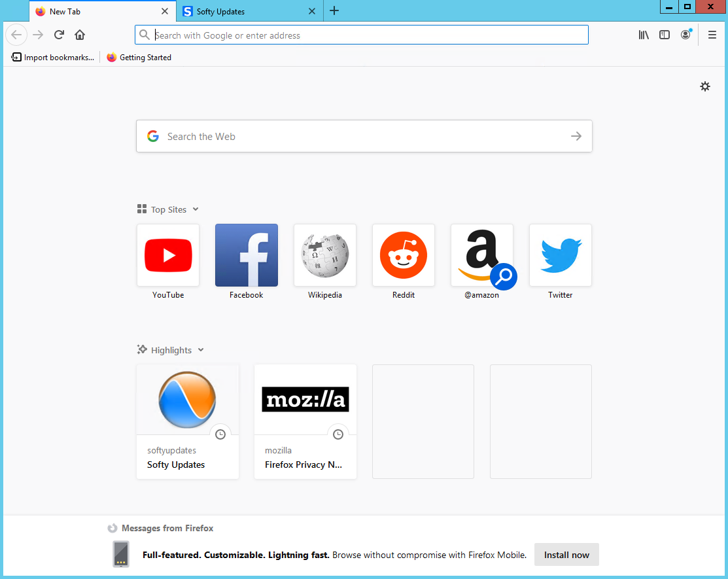The width and height of the screenshot is (728, 579).
Task: Minimize the Firefox window
Action: tap(669, 7)
